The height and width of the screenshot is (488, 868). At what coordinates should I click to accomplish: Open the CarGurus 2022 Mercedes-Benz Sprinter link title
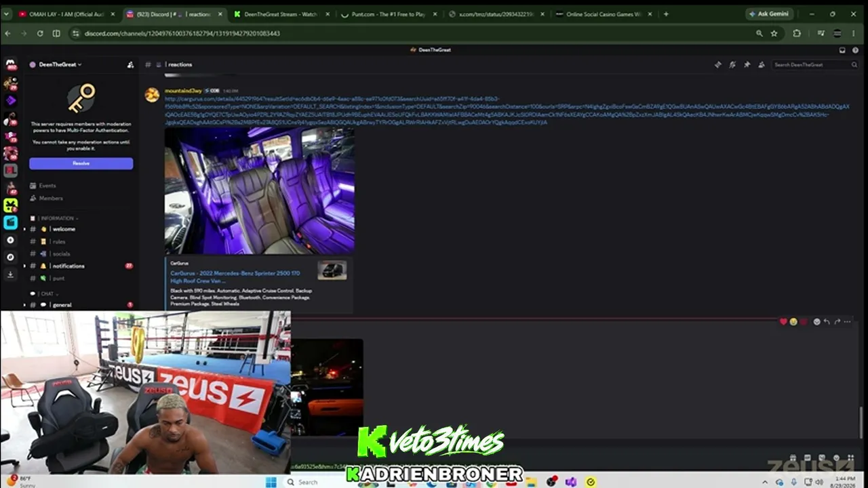[235, 277]
